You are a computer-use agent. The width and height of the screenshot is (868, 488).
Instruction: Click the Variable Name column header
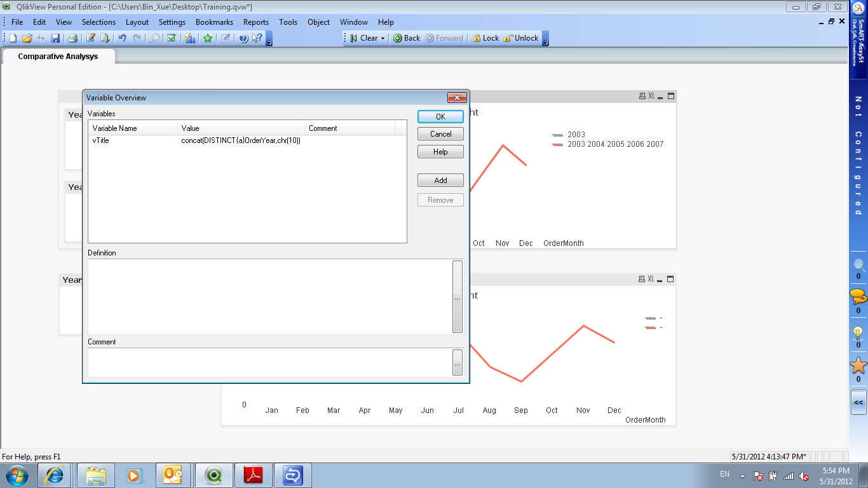click(133, 128)
